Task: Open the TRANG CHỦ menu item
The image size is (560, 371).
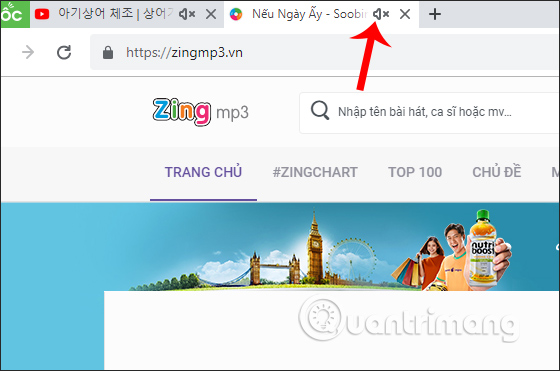Action: tap(203, 172)
